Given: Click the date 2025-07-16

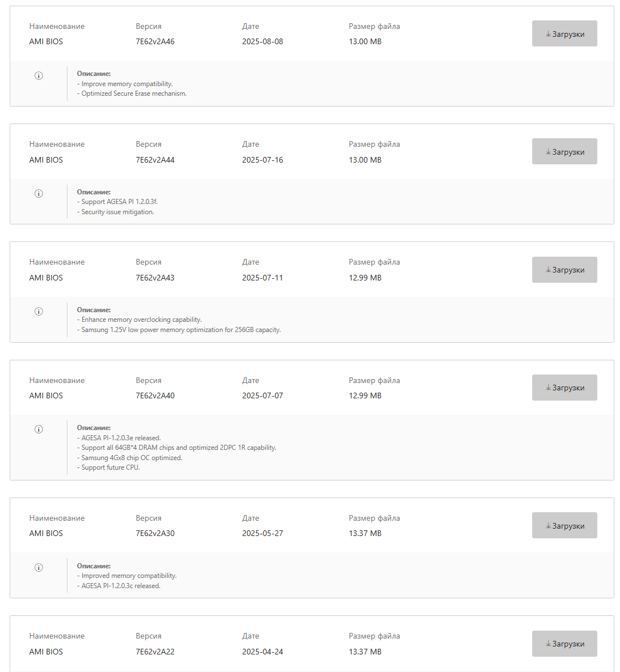Looking at the screenshot, I should pyautogui.click(x=262, y=160).
